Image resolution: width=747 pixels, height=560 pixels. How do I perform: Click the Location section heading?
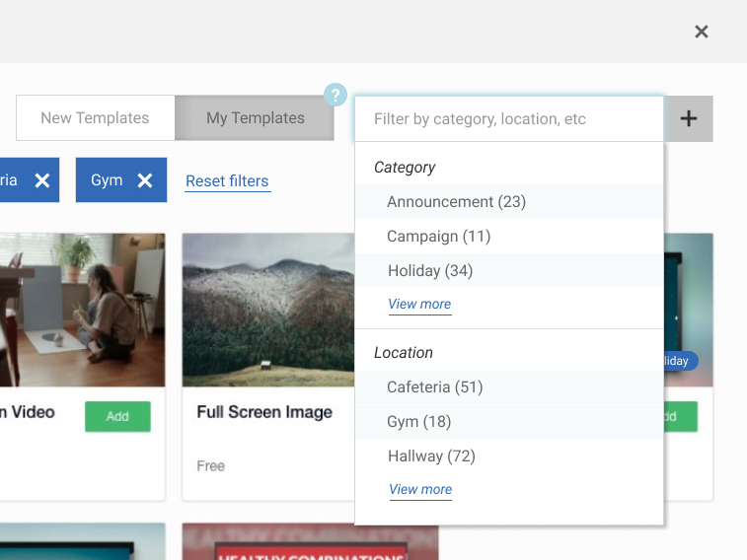(403, 353)
